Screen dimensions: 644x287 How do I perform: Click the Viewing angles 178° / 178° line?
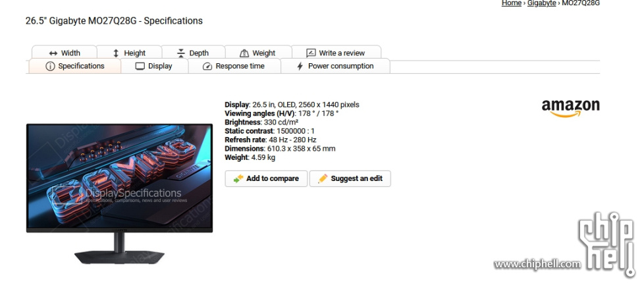[282, 113]
